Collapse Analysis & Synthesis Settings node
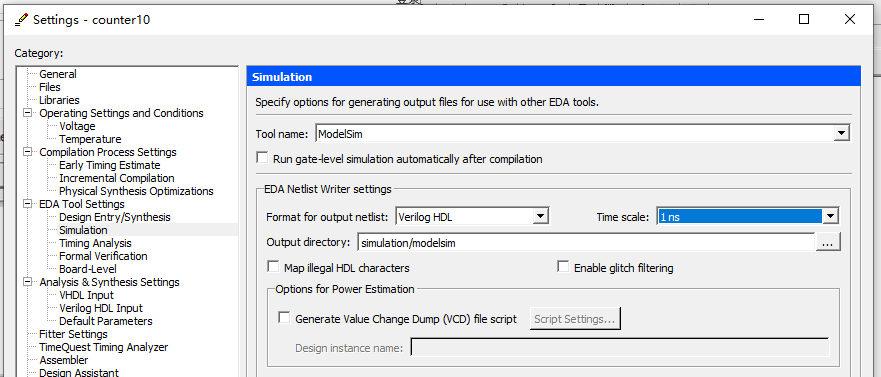The height and width of the screenshot is (377, 881). (x=27, y=282)
